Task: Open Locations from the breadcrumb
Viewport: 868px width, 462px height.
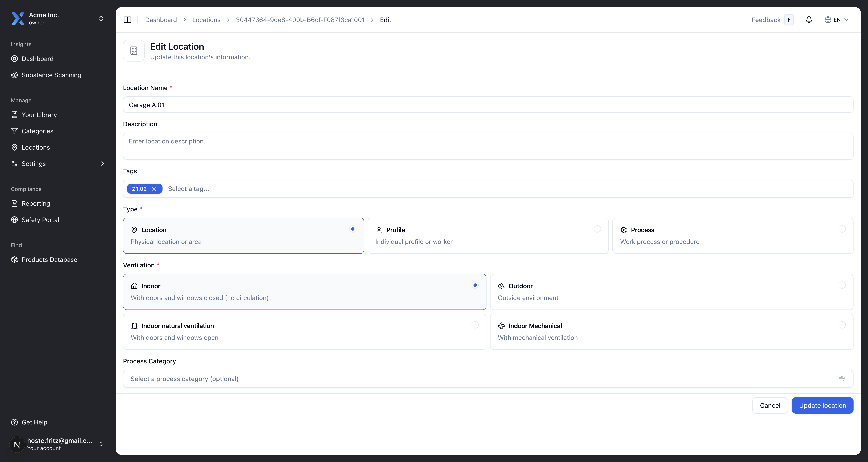Action: click(x=206, y=20)
